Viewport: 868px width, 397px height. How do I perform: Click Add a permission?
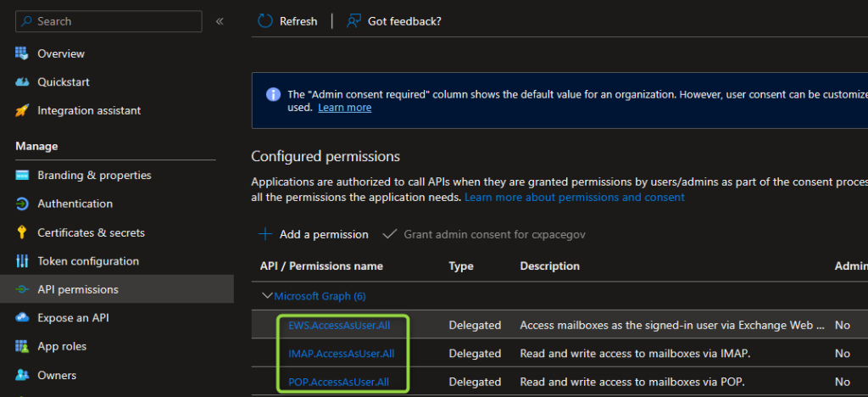coord(314,234)
